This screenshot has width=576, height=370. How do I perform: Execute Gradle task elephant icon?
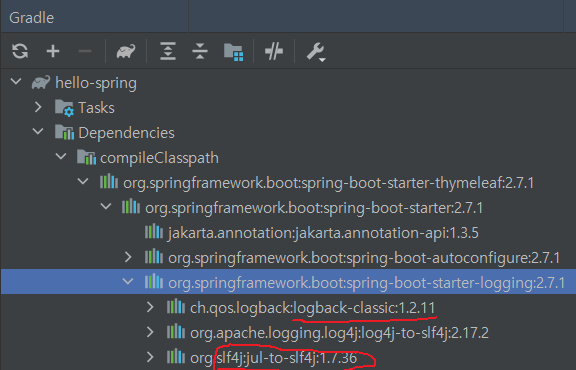(126, 51)
